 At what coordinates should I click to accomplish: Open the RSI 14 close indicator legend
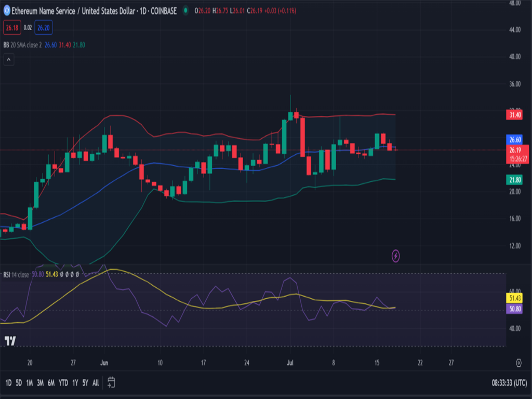coord(16,274)
